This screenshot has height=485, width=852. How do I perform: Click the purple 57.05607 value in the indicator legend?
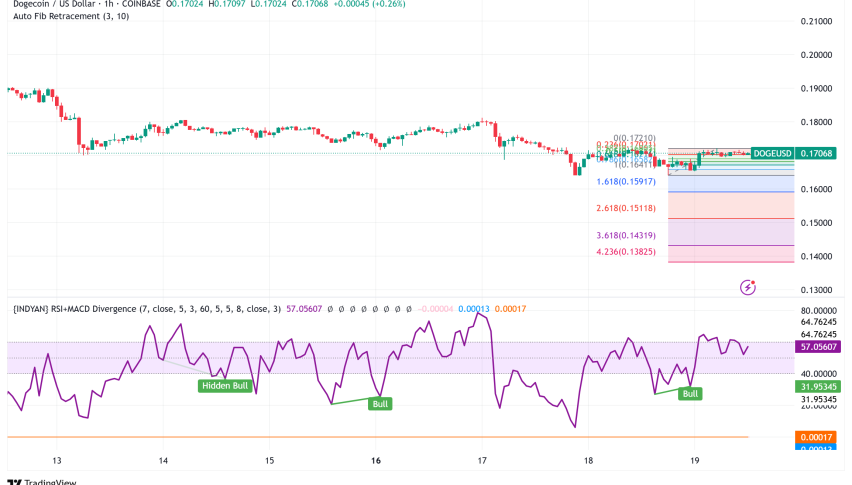(x=304, y=308)
